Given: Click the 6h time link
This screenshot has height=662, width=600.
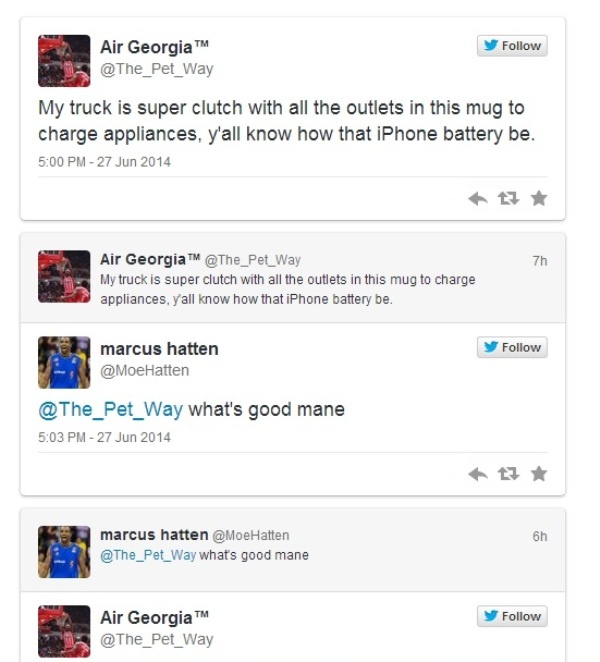Looking at the screenshot, I should 540,536.
